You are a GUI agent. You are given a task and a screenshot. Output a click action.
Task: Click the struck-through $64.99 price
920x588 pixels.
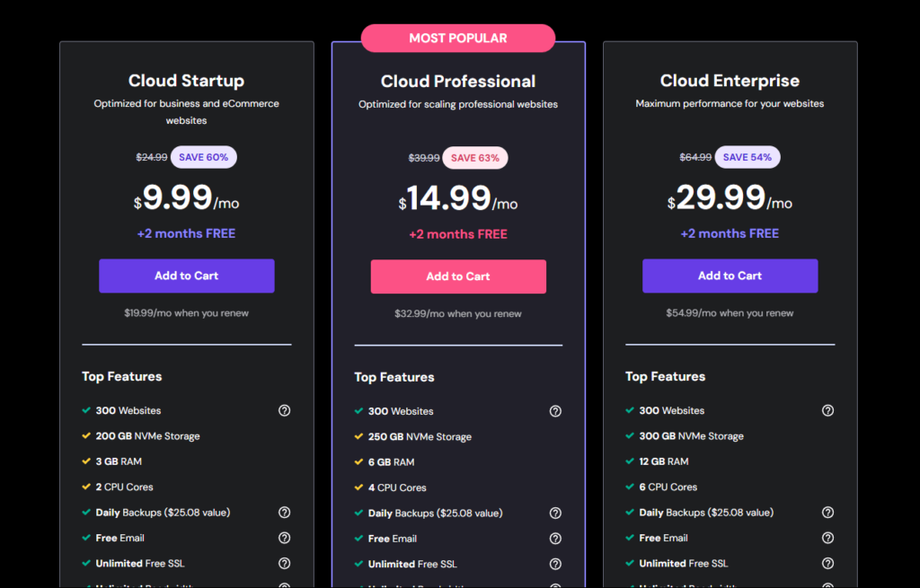click(x=695, y=157)
